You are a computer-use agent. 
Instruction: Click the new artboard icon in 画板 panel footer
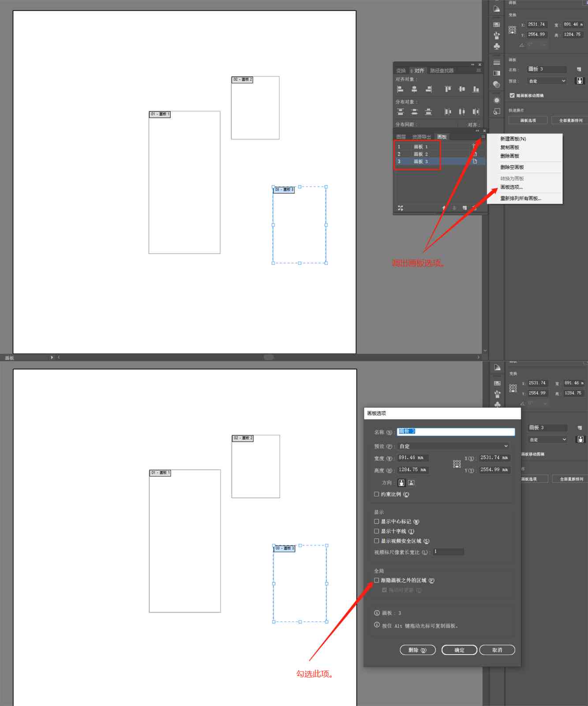[464, 208]
